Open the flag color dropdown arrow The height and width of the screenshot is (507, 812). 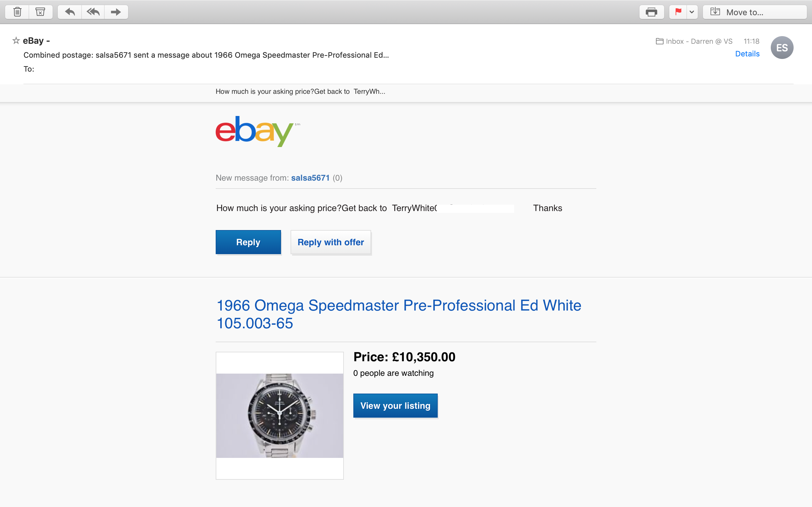pyautogui.click(x=692, y=12)
